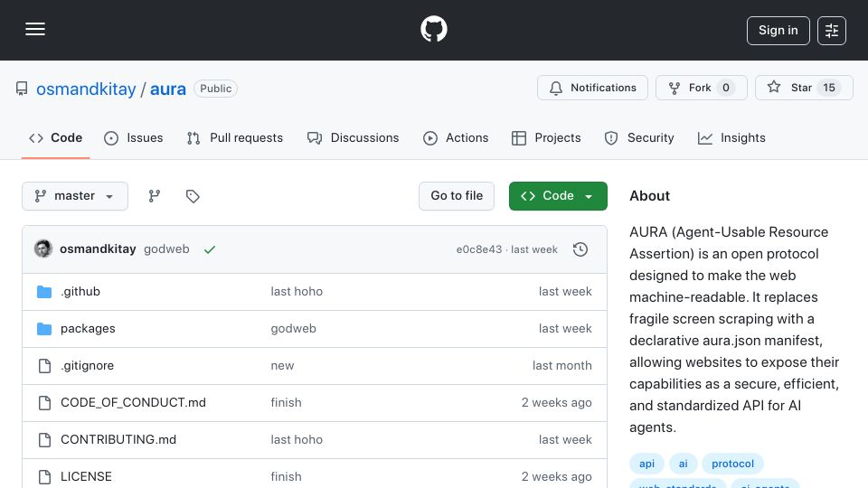Select the protocol topic tag
This screenshot has width=868, height=488.
coord(732,464)
